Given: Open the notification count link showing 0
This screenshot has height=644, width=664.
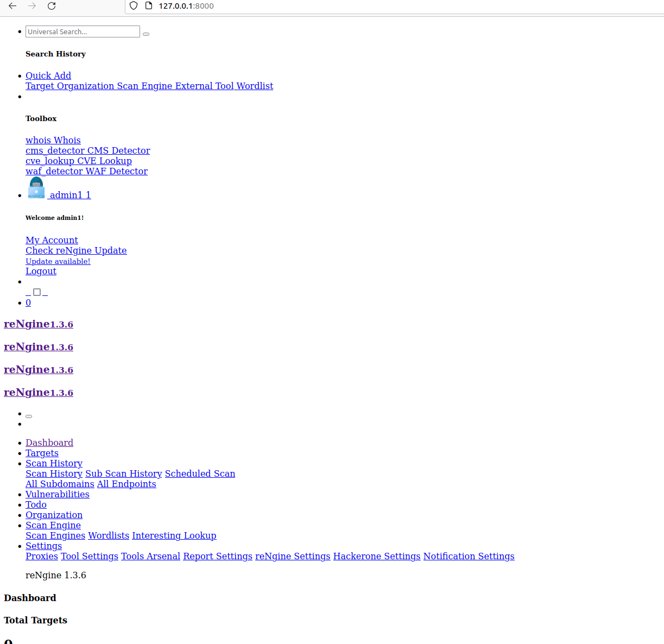Looking at the screenshot, I should (x=28, y=302).
